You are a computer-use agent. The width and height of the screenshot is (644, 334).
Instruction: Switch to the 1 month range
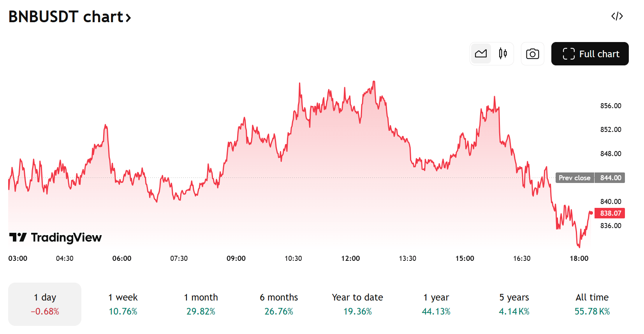pyautogui.click(x=201, y=304)
